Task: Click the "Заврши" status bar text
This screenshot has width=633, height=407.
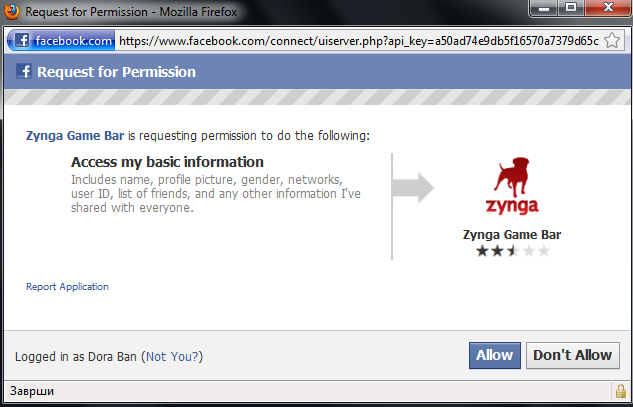Action: point(32,389)
